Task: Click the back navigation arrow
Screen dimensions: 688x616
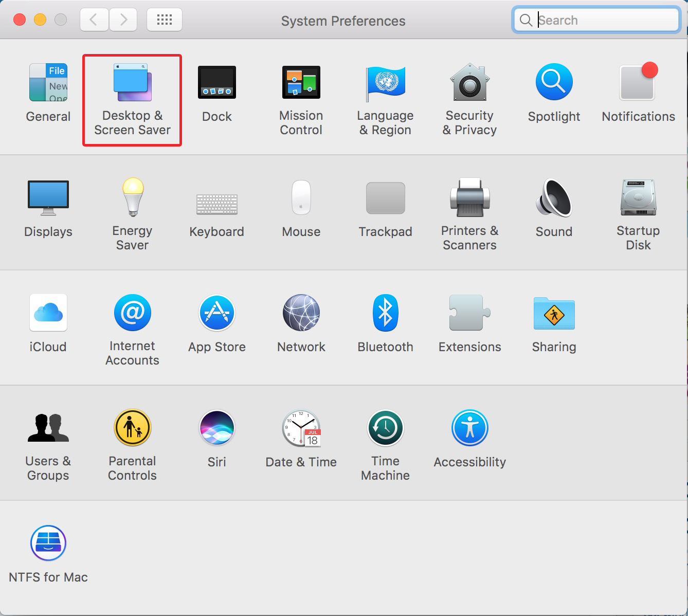Action: click(94, 20)
